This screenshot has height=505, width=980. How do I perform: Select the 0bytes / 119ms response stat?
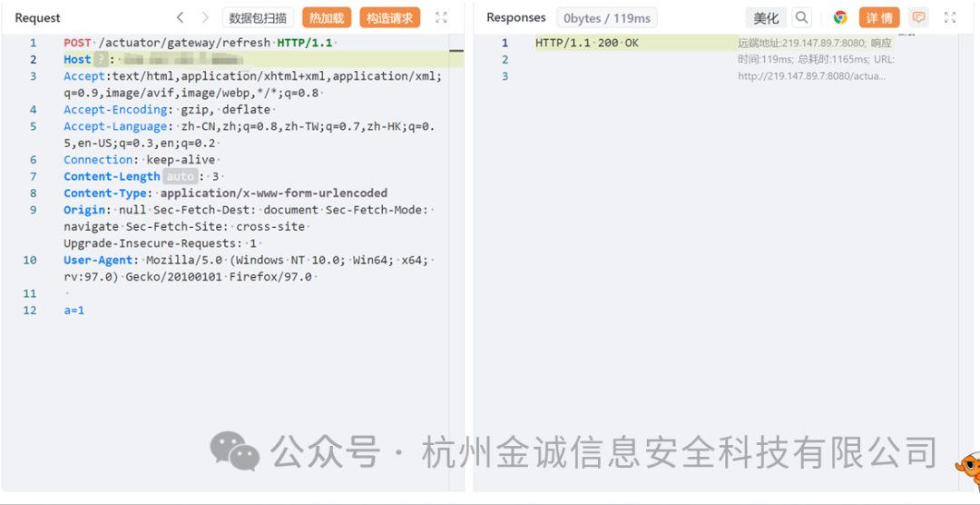point(607,18)
